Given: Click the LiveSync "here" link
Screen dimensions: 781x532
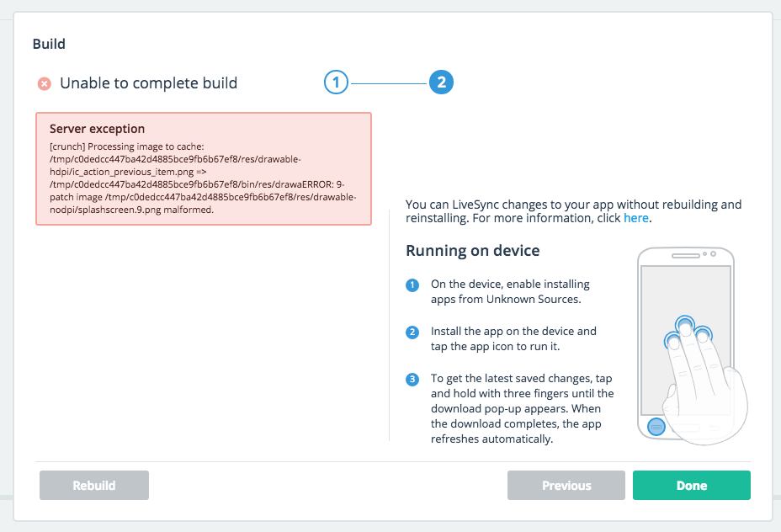Looking at the screenshot, I should pyautogui.click(x=635, y=218).
